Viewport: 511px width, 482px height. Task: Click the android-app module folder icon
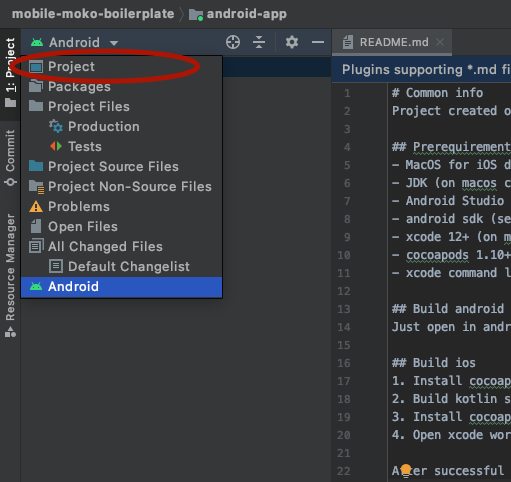click(x=196, y=15)
